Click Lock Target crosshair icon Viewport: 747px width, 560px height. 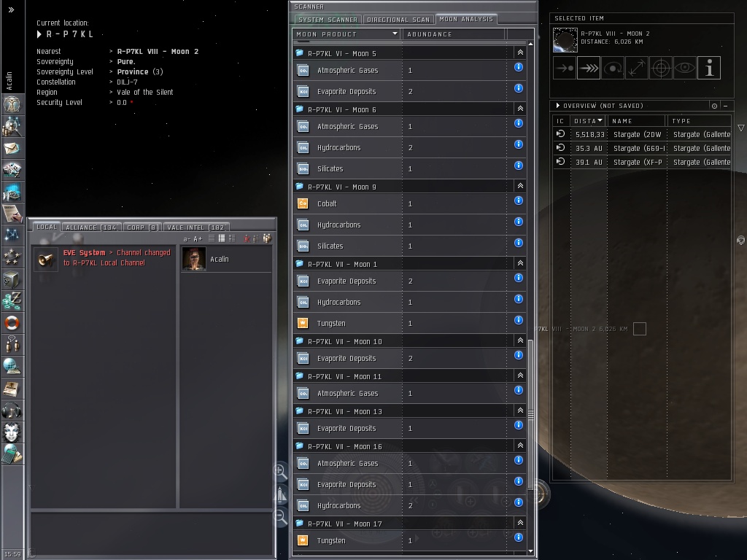661,68
